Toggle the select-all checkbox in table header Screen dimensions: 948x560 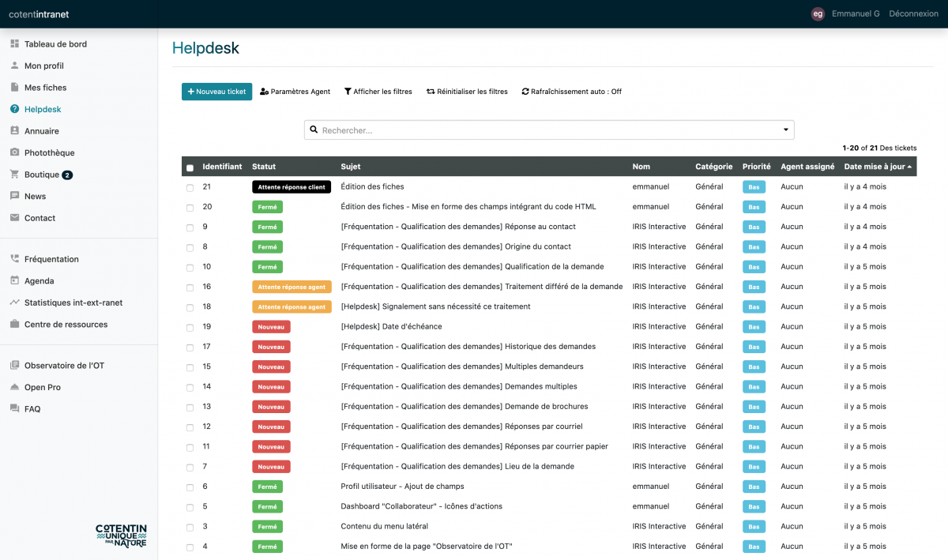coord(190,168)
